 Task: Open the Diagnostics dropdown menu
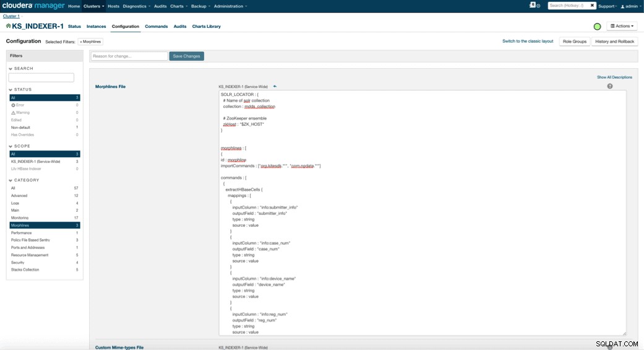tap(136, 6)
